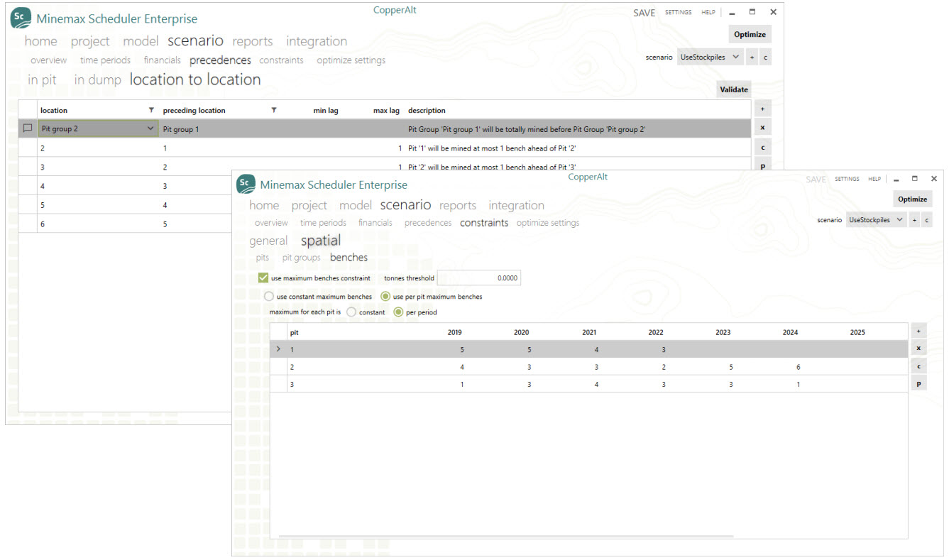Click the 2019 column header
Image resolution: width=949 pixels, height=560 pixels.
coord(454,332)
